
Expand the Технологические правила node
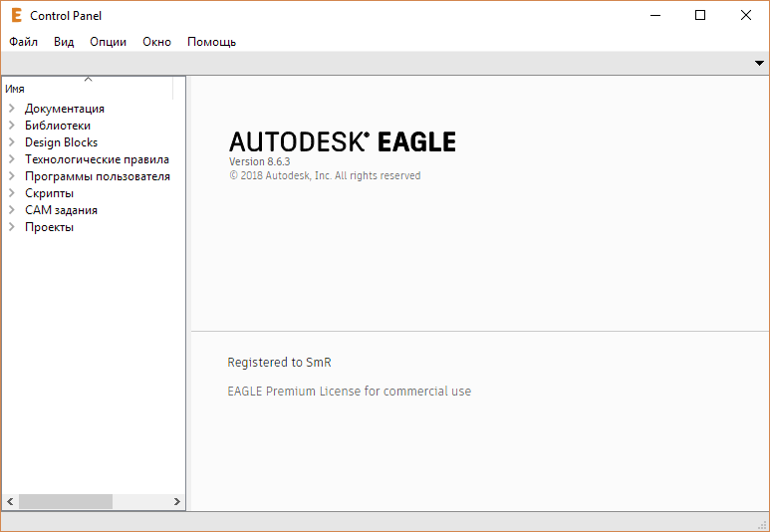(12, 159)
